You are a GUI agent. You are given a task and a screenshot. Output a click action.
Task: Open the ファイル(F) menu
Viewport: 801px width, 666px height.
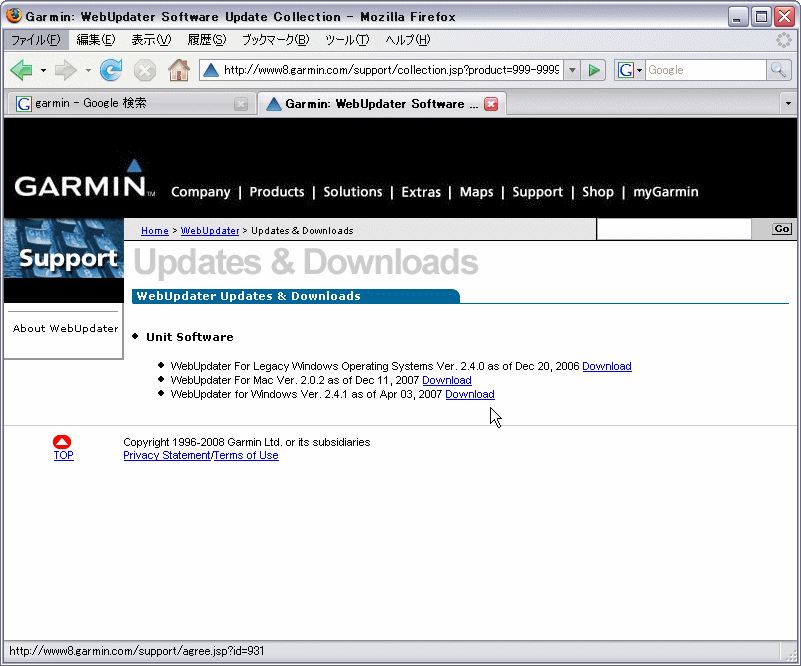point(35,40)
